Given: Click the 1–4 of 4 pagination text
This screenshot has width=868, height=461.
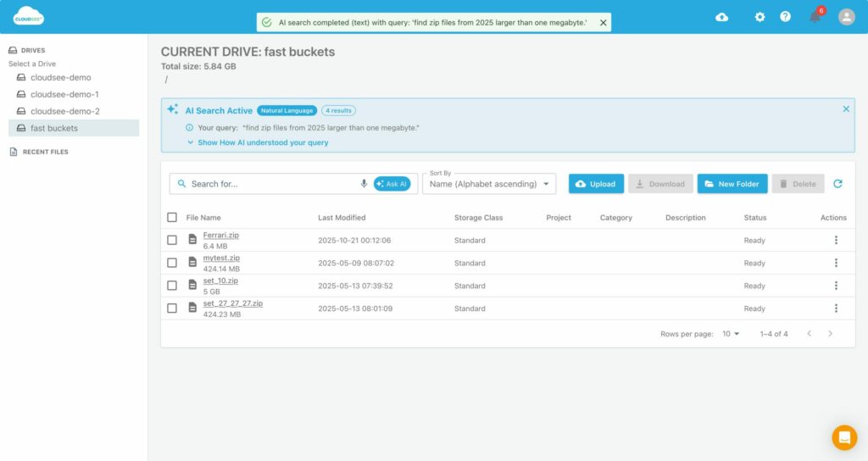Looking at the screenshot, I should pos(773,334).
